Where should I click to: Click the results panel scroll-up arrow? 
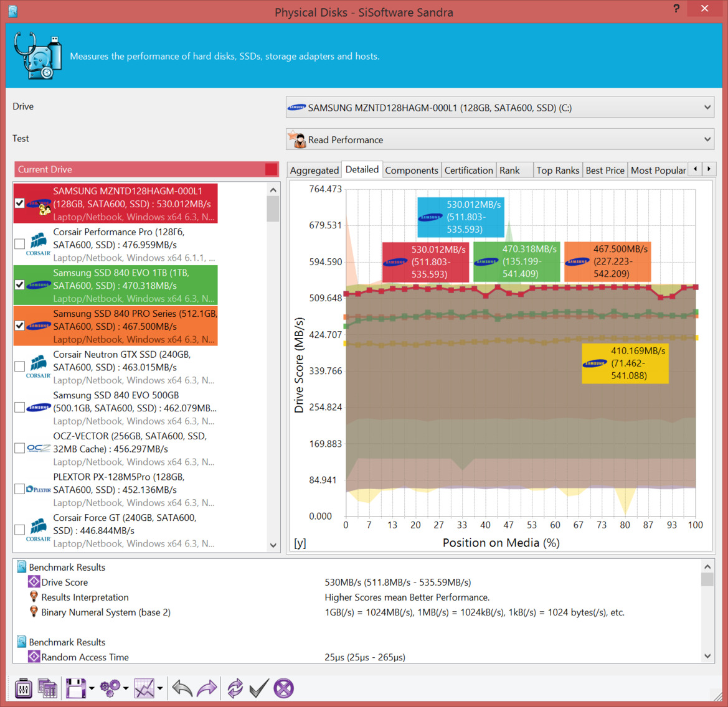tap(707, 566)
